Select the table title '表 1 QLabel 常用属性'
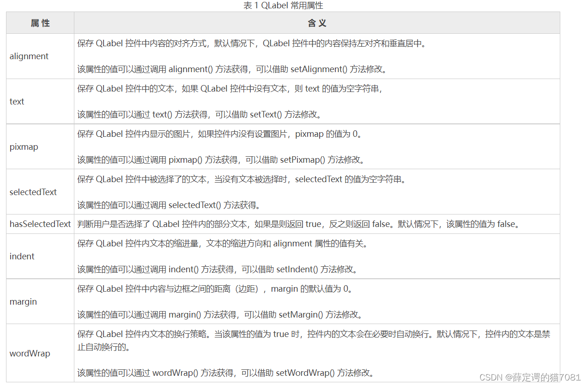 click(283, 6)
